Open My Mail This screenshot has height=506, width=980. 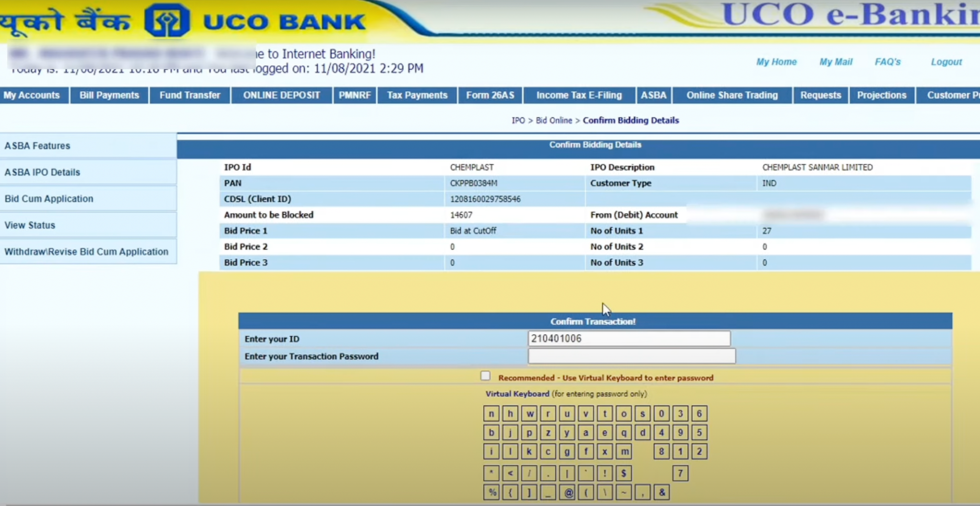pyautogui.click(x=835, y=61)
